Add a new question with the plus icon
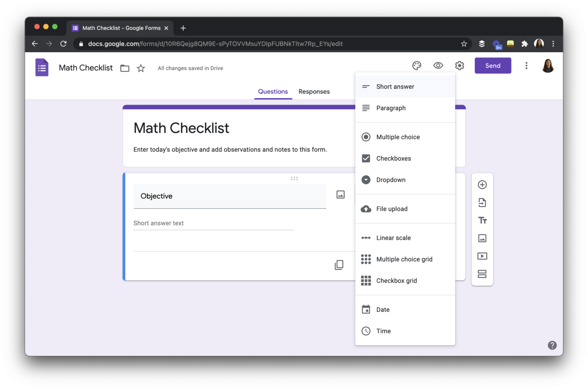The height and width of the screenshot is (389, 588). point(482,184)
